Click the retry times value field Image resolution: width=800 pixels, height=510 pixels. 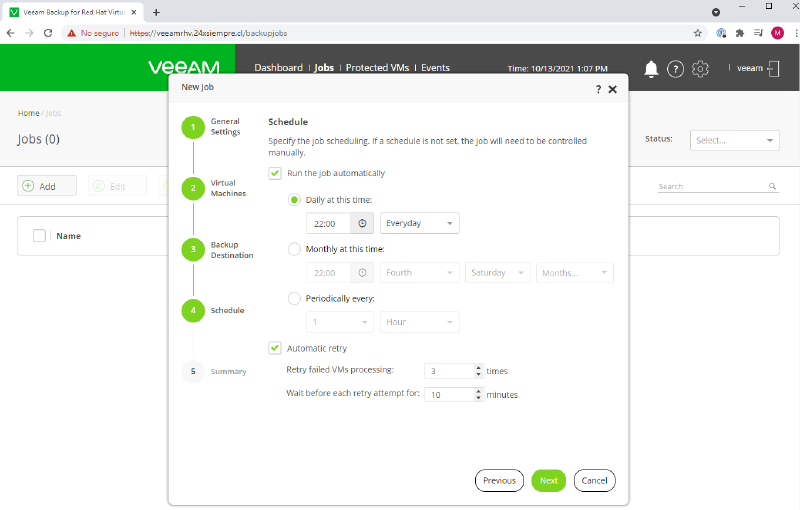pyautogui.click(x=449, y=371)
